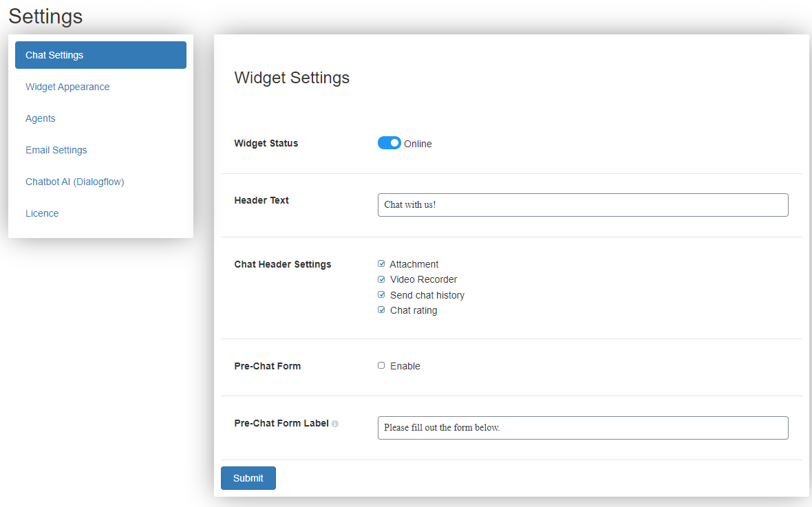This screenshot has width=812, height=507.
Task: Uncheck the Chat rating checkbox
Action: click(x=381, y=310)
